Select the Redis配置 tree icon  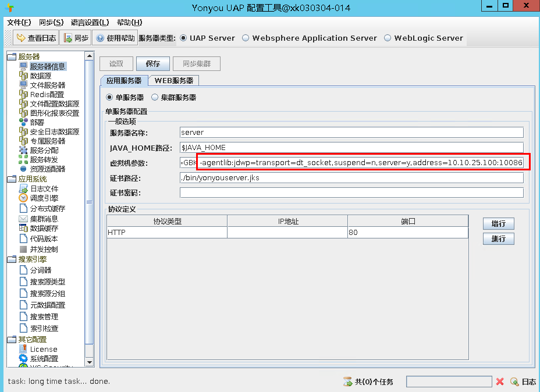point(23,94)
